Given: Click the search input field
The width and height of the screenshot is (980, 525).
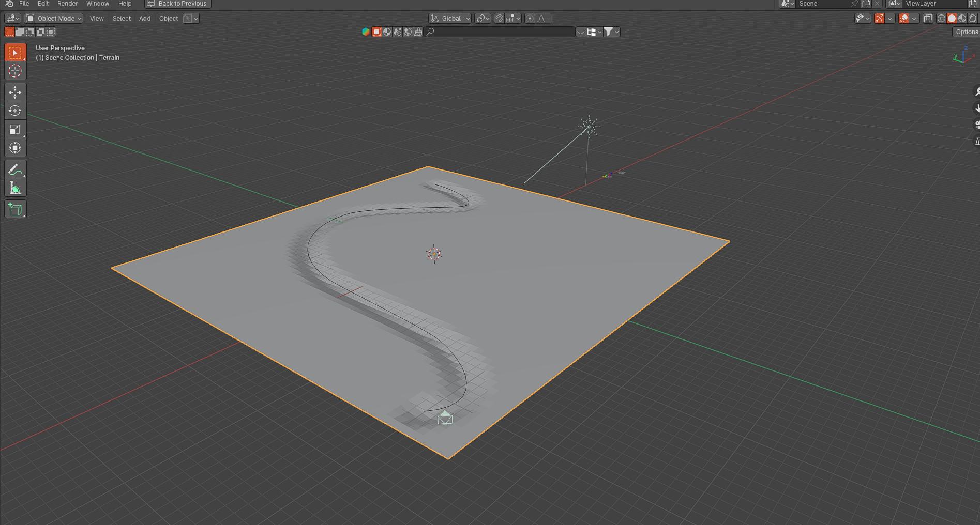Looking at the screenshot, I should click(x=500, y=32).
